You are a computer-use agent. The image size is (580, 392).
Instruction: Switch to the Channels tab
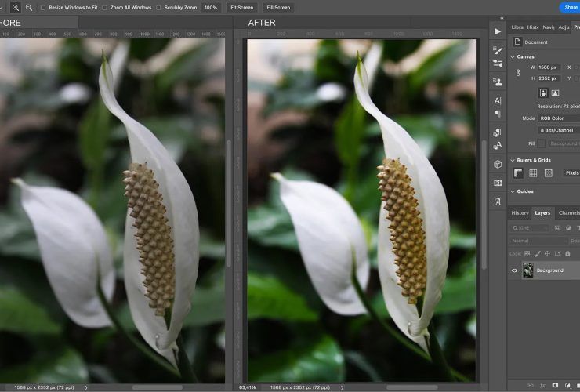click(568, 213)
